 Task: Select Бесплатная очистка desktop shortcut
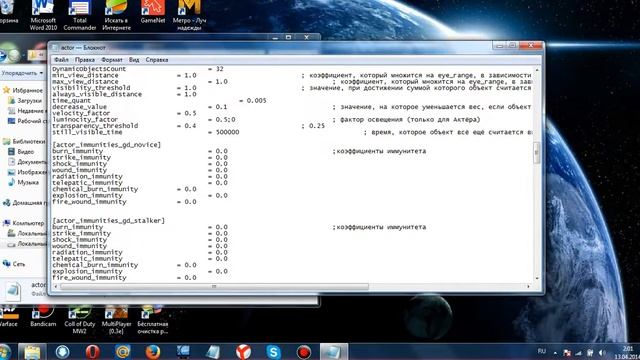pyautogui.click(x=153, y=320)
